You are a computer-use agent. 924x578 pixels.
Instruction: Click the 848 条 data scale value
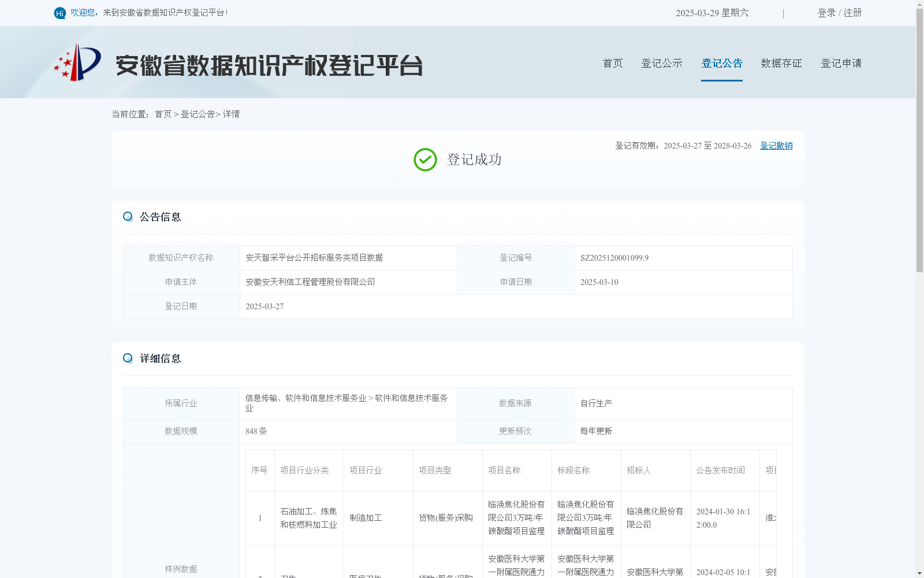tap(256, 431)
